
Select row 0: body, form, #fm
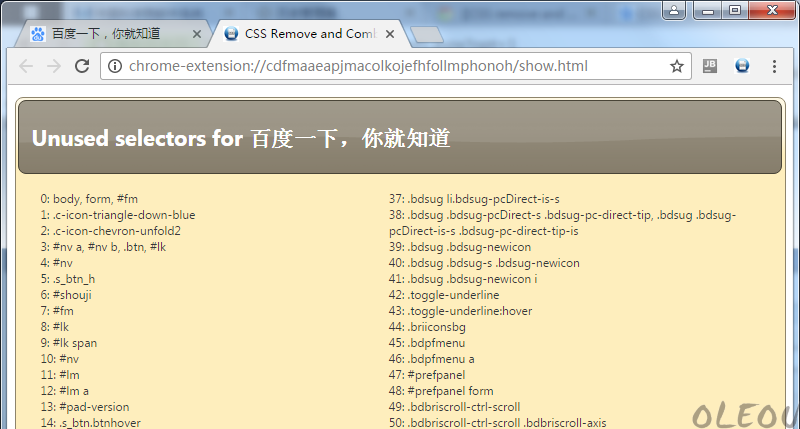(89, 199)
